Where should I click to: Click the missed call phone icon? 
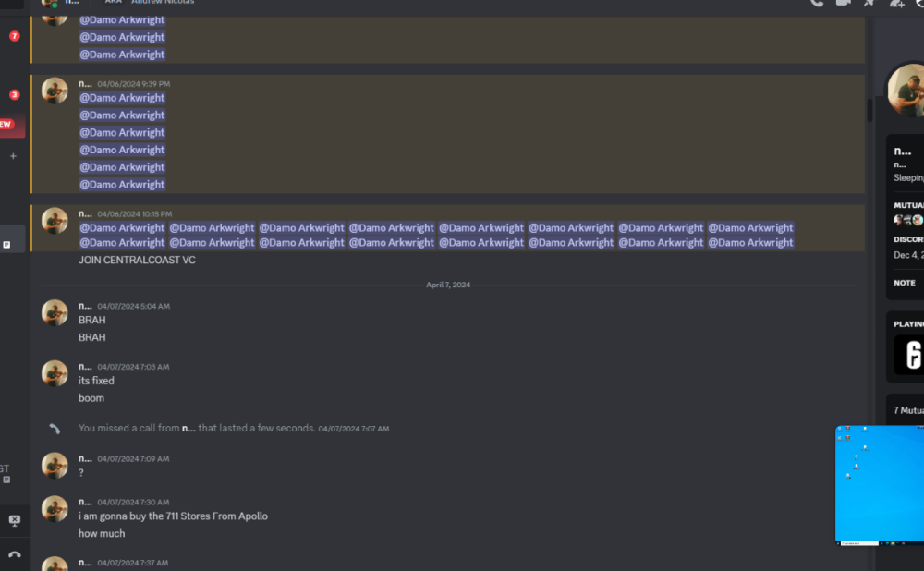coord(55,429)
